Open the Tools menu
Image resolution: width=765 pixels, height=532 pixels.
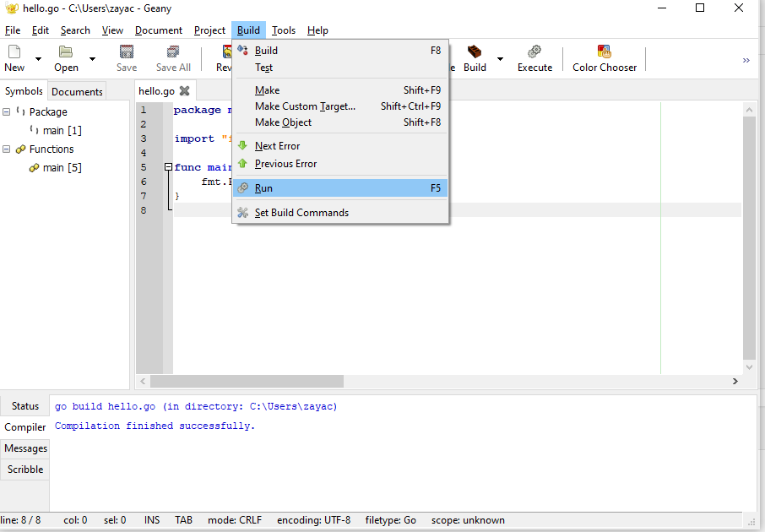(284, 30)
